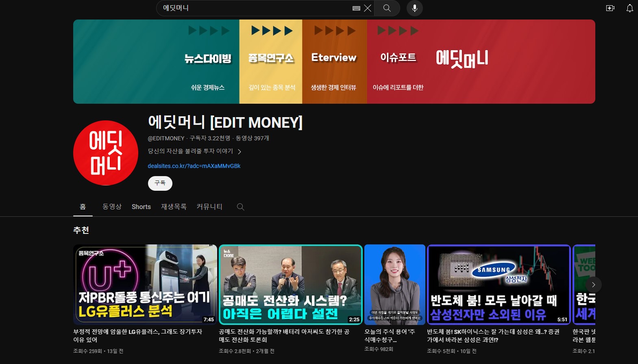This screenshot has width=638, height=364.
Task: Open the dealsites.co.kr channel link
Action: (194, 166)
